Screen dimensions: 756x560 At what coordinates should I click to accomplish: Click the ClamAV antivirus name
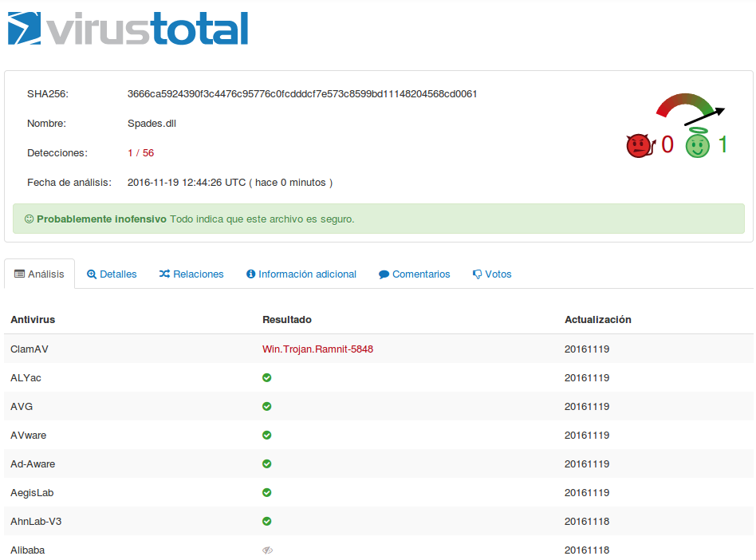pos(30,349)
